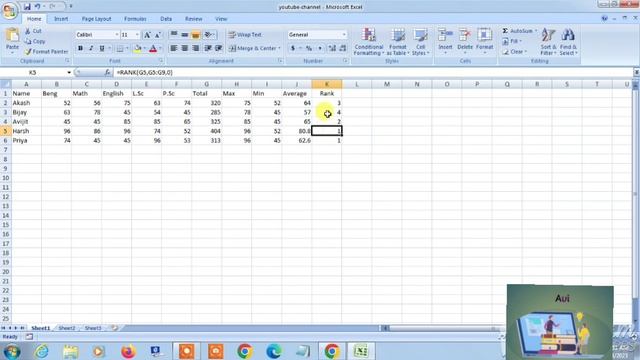The width and height of the screenshot is (640, 360).
Task: Open Find & Select menu
Action: tap(568, 42)
